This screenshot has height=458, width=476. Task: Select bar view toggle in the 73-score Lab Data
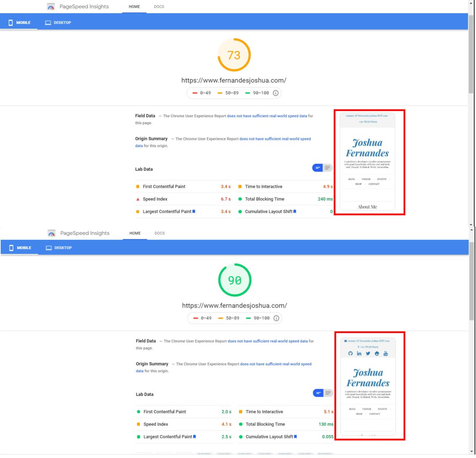(318, 168)
